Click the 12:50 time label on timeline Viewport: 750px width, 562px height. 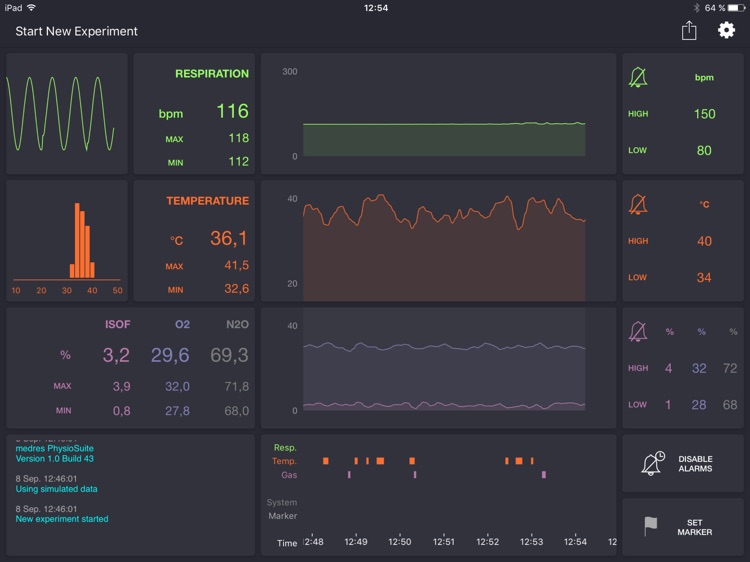tap(399, 542)
